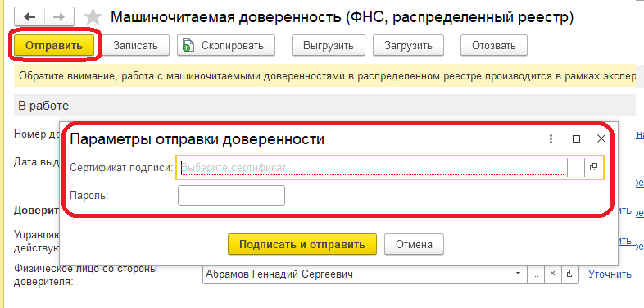The image size is (644, 308).
Task: Click the Загрузить button
Action: 408,45
